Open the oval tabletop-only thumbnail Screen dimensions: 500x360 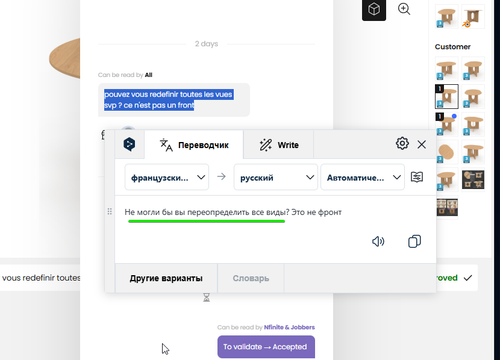(446, 152)
